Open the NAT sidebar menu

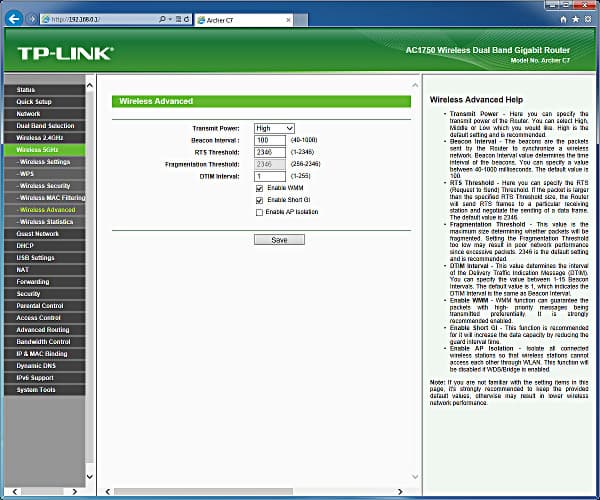pyautogui.click(x=44, y=270)
